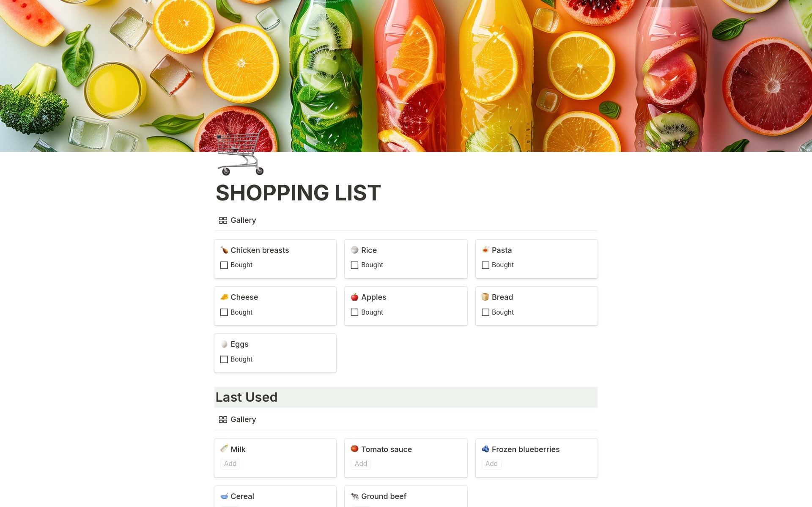Click the red apple icon
The image size is (812, 507).
coord(354,297)
